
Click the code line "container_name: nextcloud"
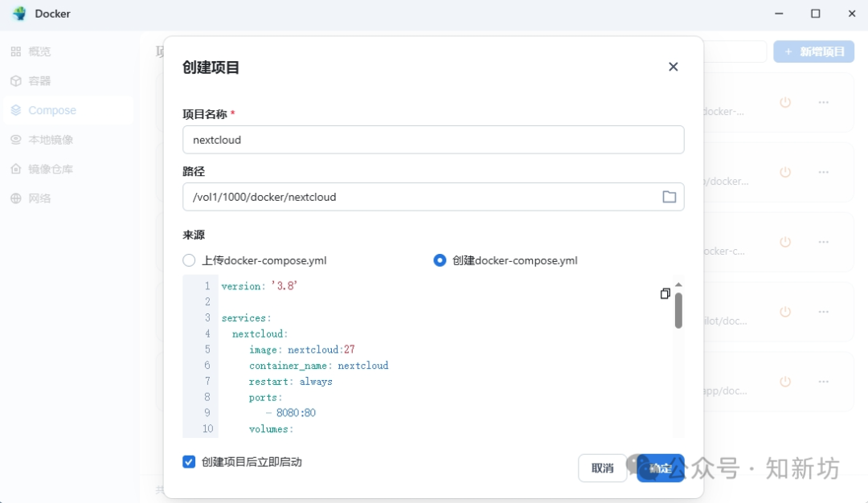coord(318,366)
